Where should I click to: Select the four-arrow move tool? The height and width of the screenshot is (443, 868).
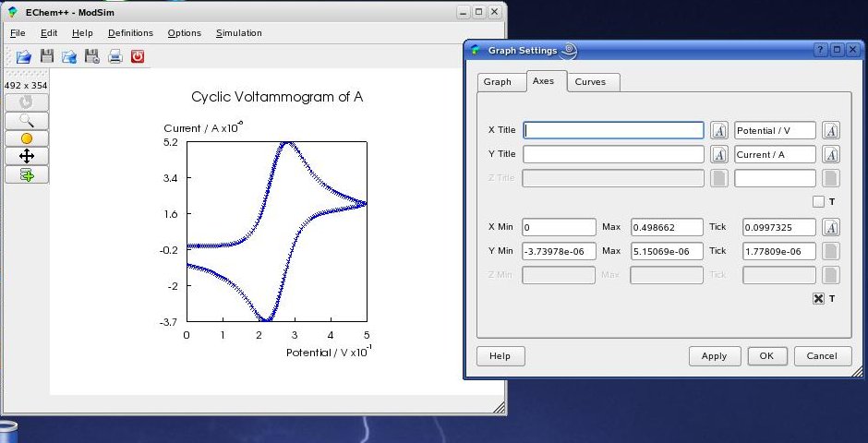[27, 156]
